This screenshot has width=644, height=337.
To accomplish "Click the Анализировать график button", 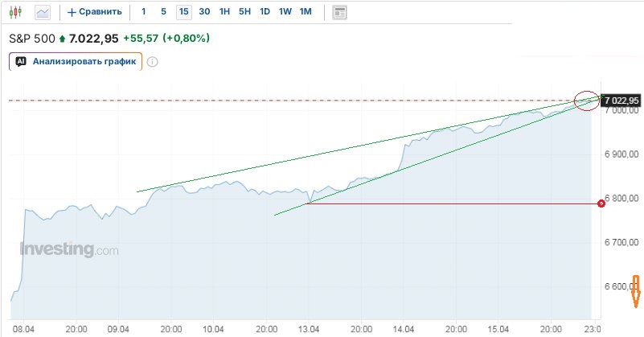I will [76, 61].
